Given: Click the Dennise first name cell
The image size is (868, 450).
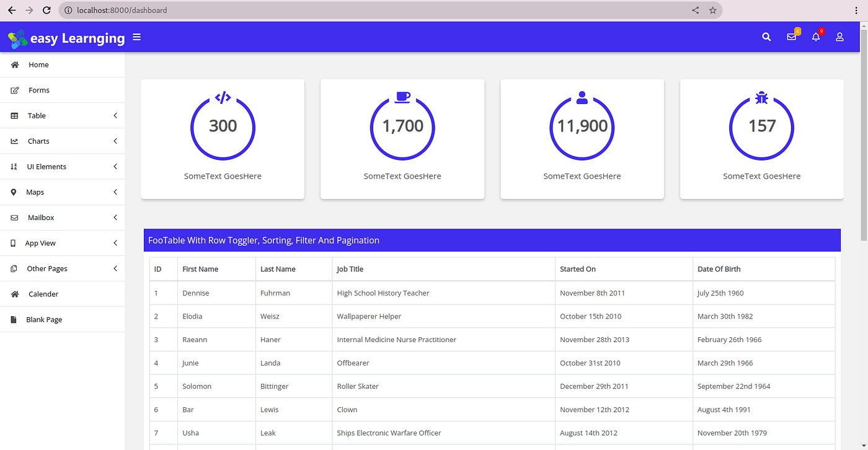Looking at the screenshot, I should coord(216,293).
